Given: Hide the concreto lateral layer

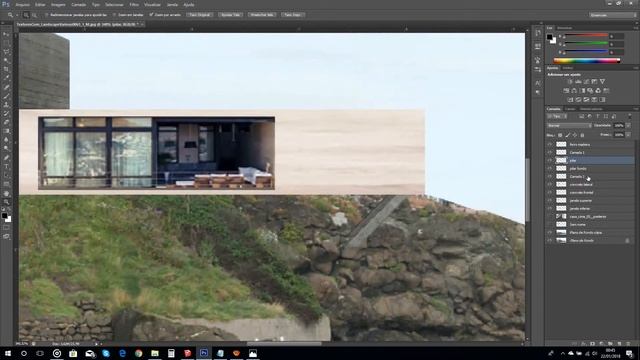Looking at the screenshot, I should pyautogui.click(x=550, y=184).
